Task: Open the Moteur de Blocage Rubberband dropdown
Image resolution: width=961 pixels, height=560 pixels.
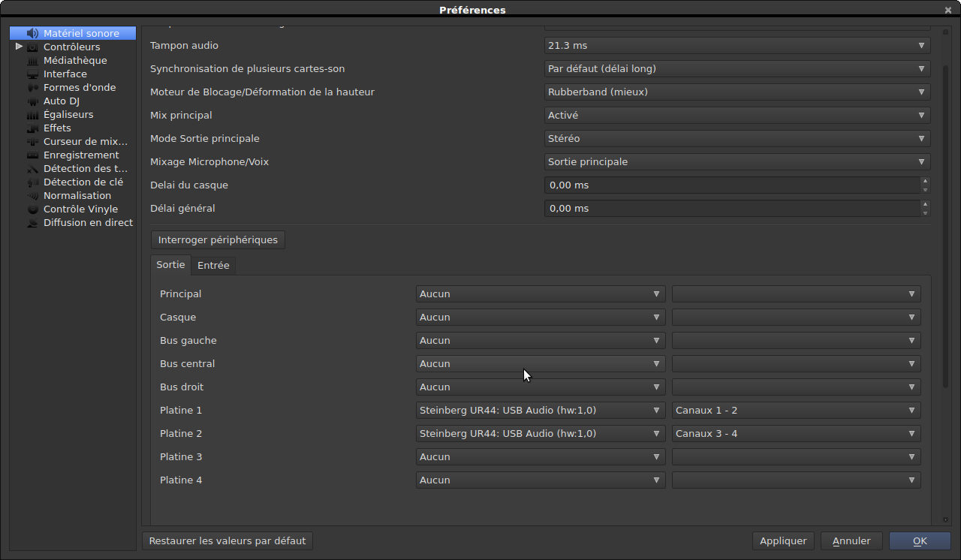Action: [x=737, y=92]
